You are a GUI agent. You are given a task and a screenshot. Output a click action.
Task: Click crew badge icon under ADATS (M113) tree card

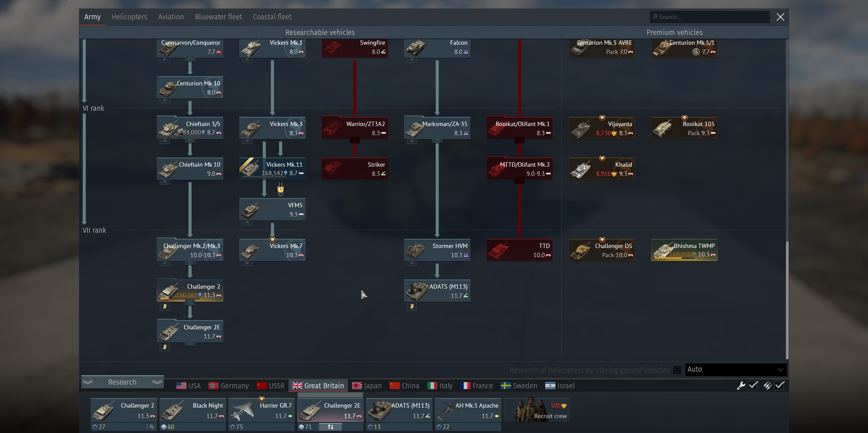tap(412, 306)
